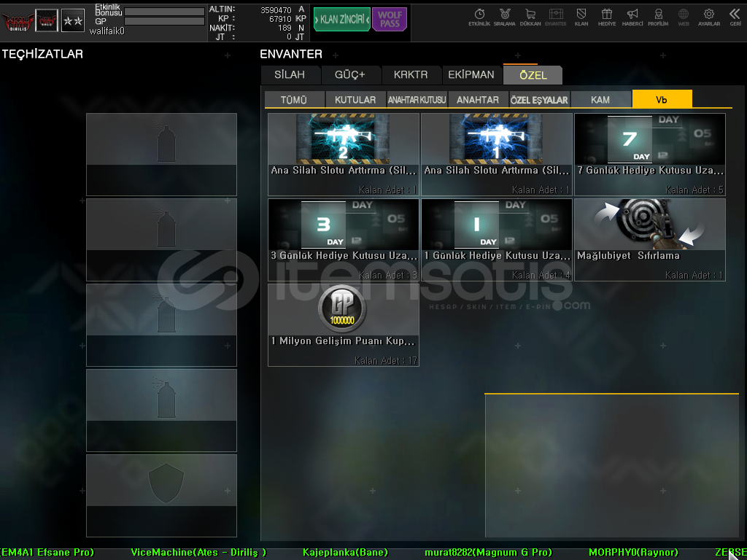Open the Envanter icon in top bar
747x560 pixels.
[x=555, y=17]
